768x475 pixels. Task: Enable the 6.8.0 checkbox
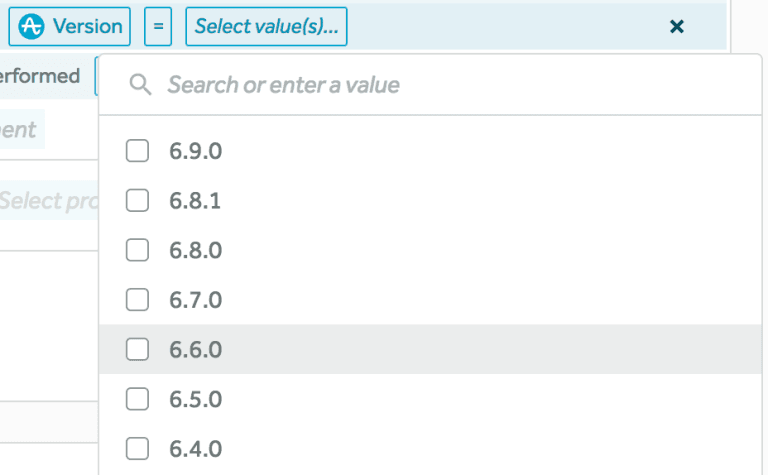coord(137,250)
